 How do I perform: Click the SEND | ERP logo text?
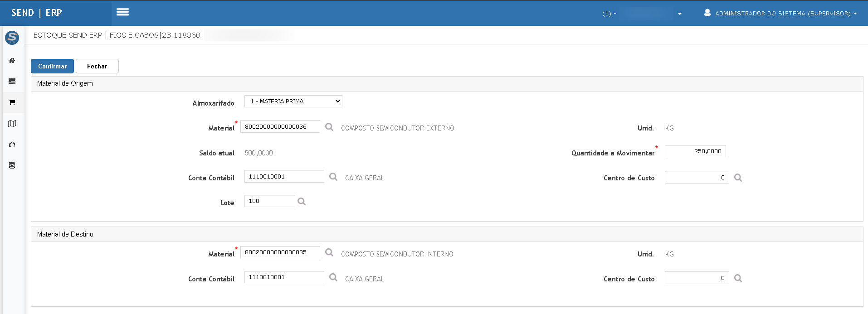(x=37, y=13)
